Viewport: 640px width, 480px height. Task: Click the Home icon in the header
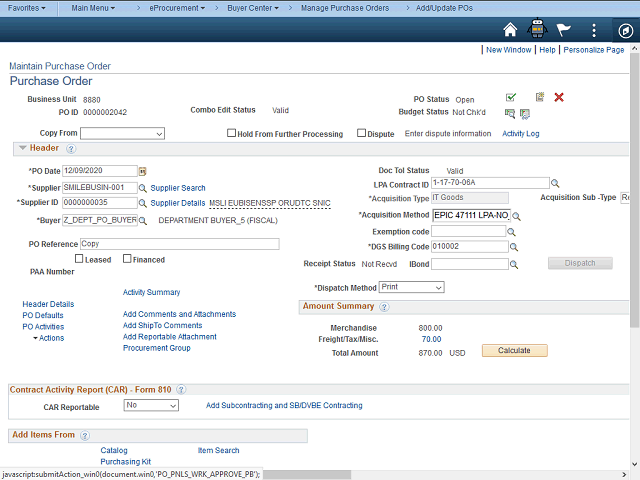[x=511, y=30]
